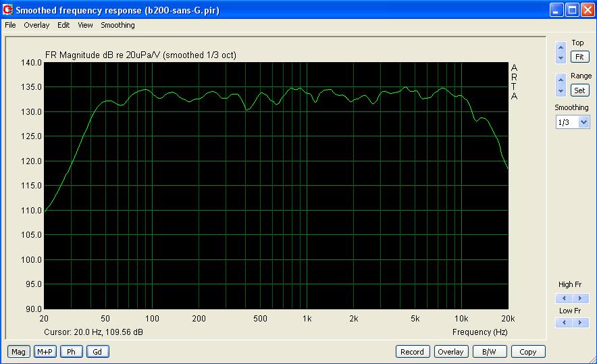Click the Fit button

coord(579,57)
